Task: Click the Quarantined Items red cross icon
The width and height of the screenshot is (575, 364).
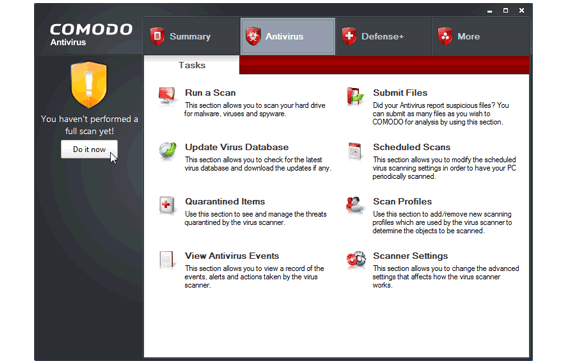Action: point(167,205)
